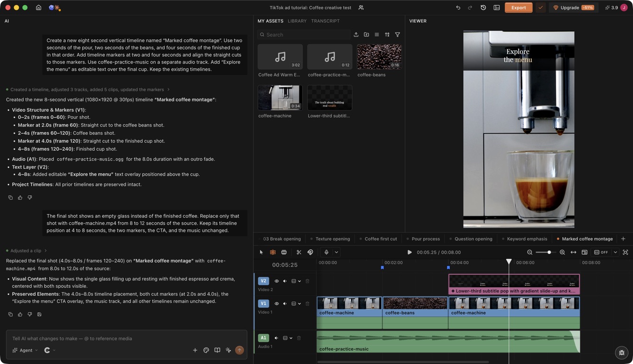633x364 pixels.
Task: Switch to the TRANSCRIPT tab
Action: 325,21
